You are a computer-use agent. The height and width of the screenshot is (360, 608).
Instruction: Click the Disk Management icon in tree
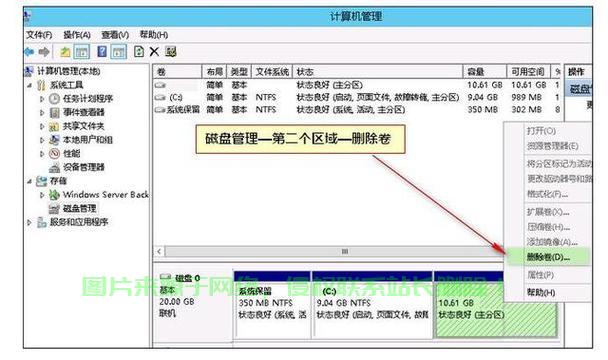point(54,209)
